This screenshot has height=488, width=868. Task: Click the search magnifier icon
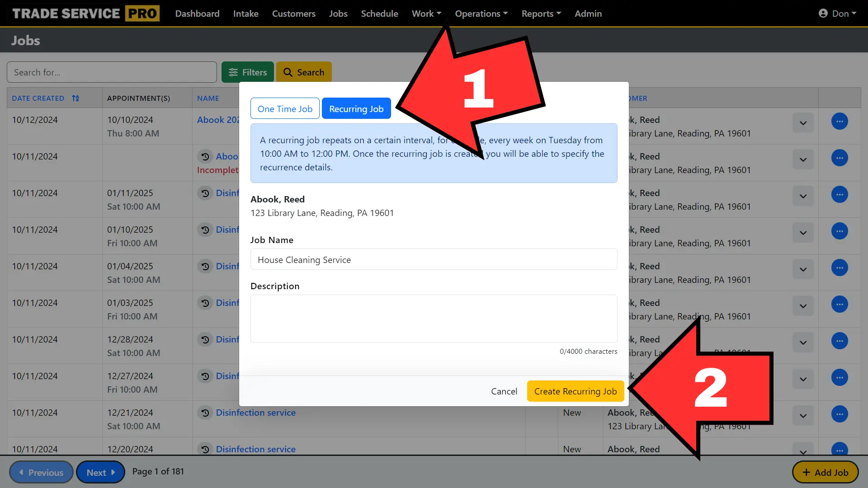288,72
